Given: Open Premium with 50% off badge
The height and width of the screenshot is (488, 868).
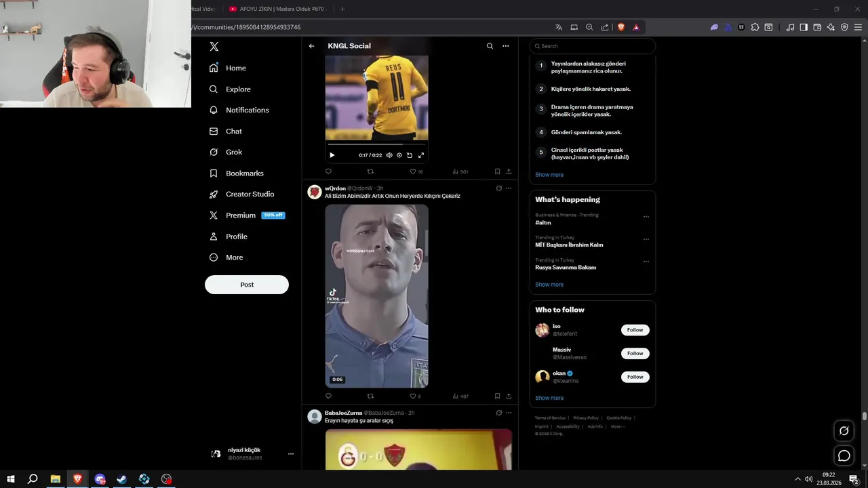Looking at the screenshot, I should (247, 215).
